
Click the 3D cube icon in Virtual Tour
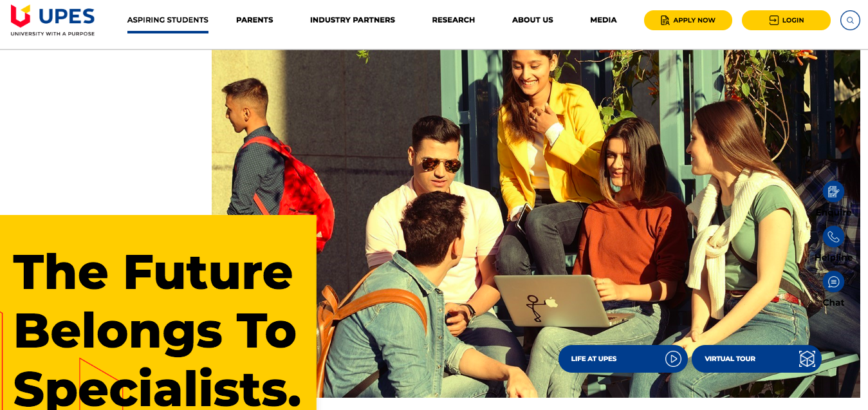(x=807, y=359)
